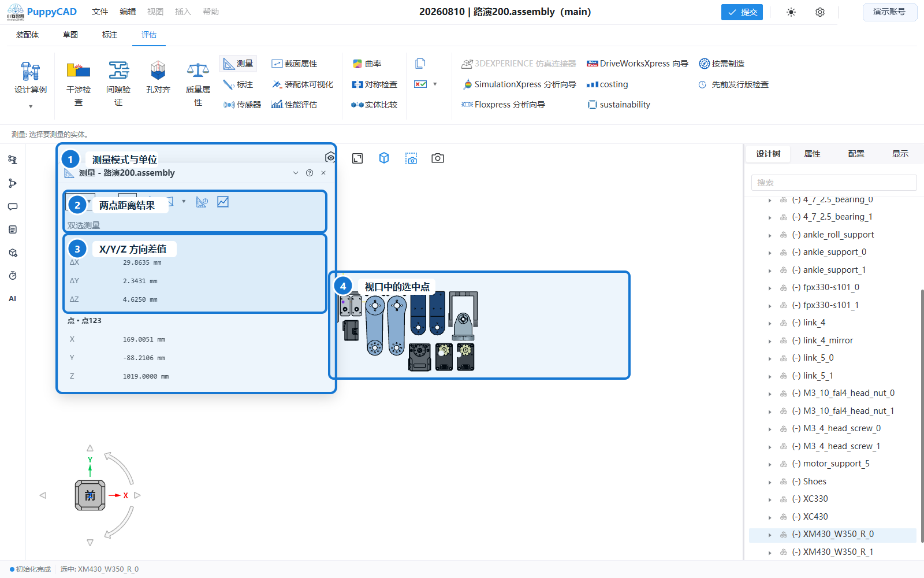Screen dimensions: 924x578
Task: Open the 设计算例 design study tool
Action: 31,78
